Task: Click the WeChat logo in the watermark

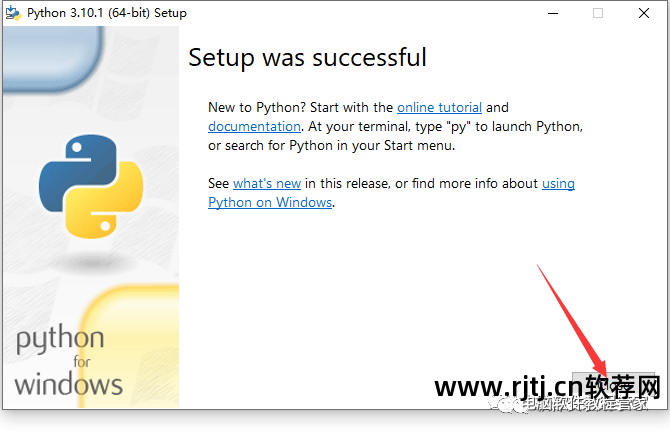Action: coord(507,404)
